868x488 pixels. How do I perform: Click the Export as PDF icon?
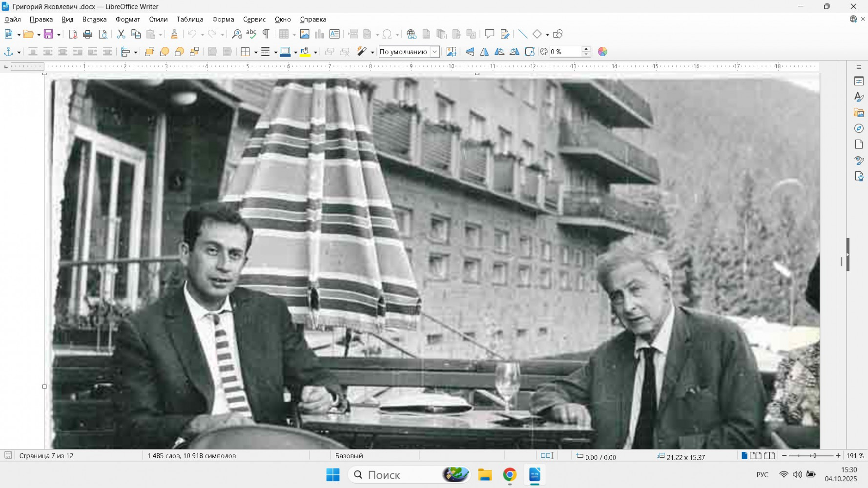pos(73,34)
